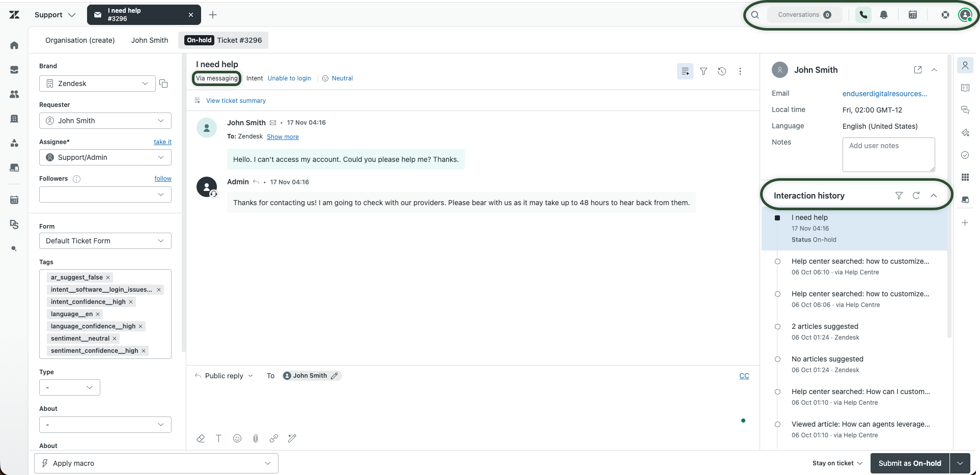Submit the ticket as On-hold
The image size is (980, 475).
coord(909,463)
